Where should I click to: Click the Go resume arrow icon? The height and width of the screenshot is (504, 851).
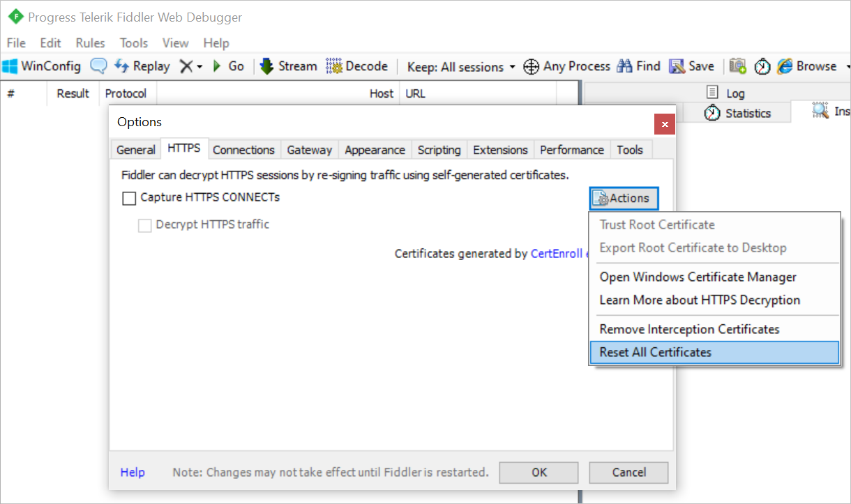217,66
